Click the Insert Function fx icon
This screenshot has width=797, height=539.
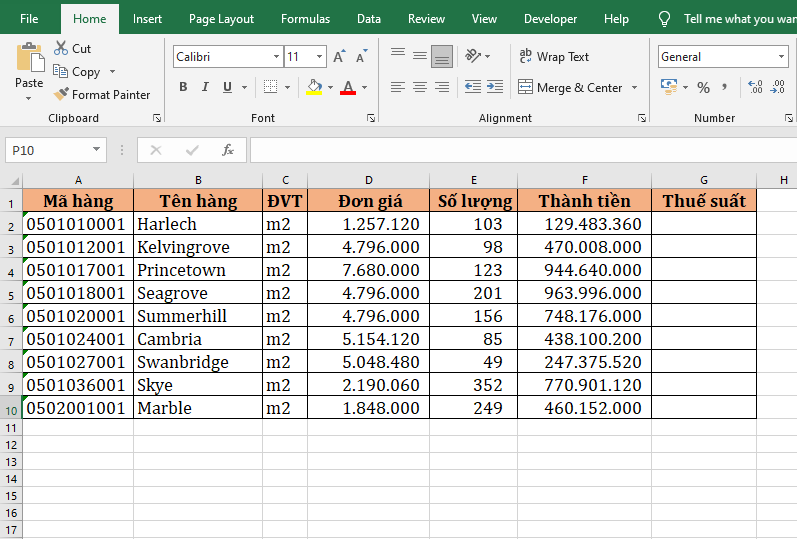pyautogui.click(x=227, y=150)
